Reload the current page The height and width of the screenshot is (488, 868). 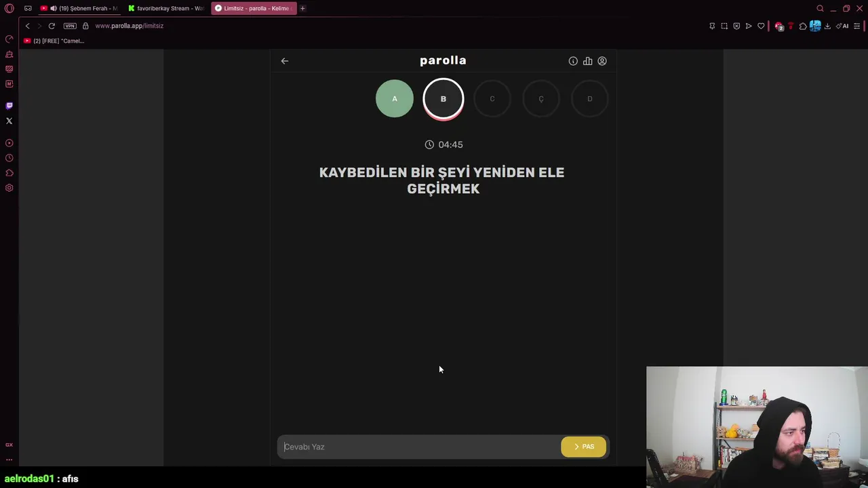52,26
